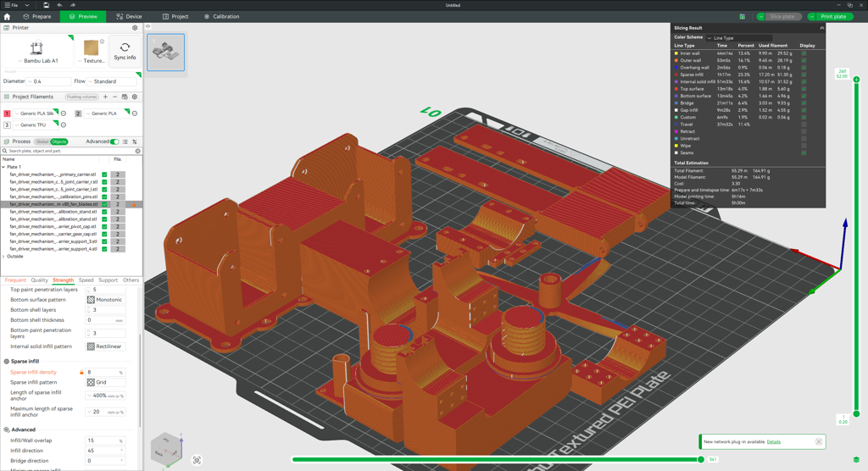The image size is (868, 471).
Task: Enable Travel display checkbox
Action: tap(804, 125)
